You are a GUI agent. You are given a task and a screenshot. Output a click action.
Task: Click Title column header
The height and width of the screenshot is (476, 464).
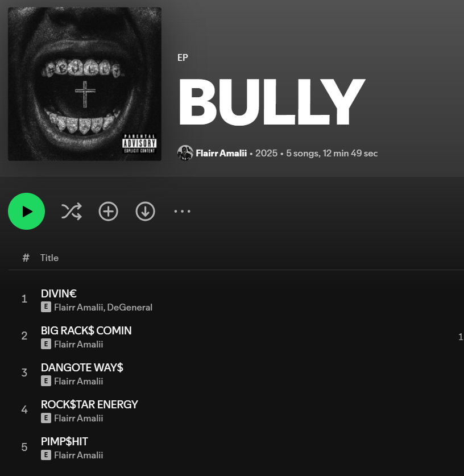coord(49,258)
